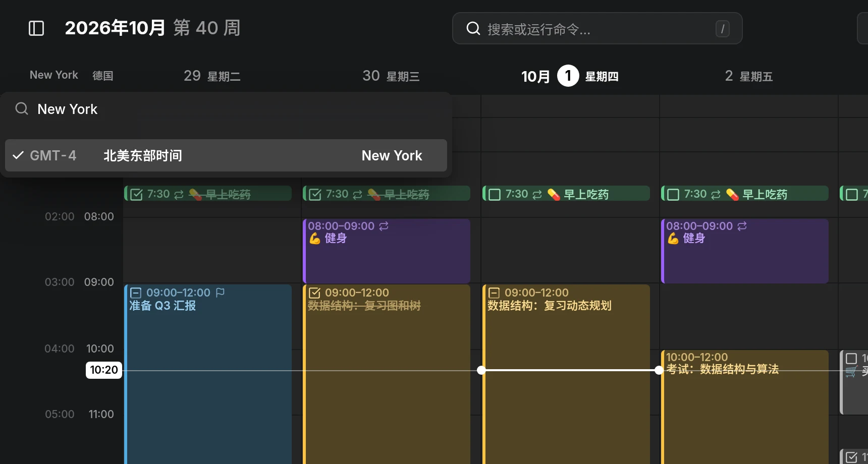The width and height of the screenshot is (868, 464).
Task: Click the checkmark beside GMT-4
Action: coord(18,155)
